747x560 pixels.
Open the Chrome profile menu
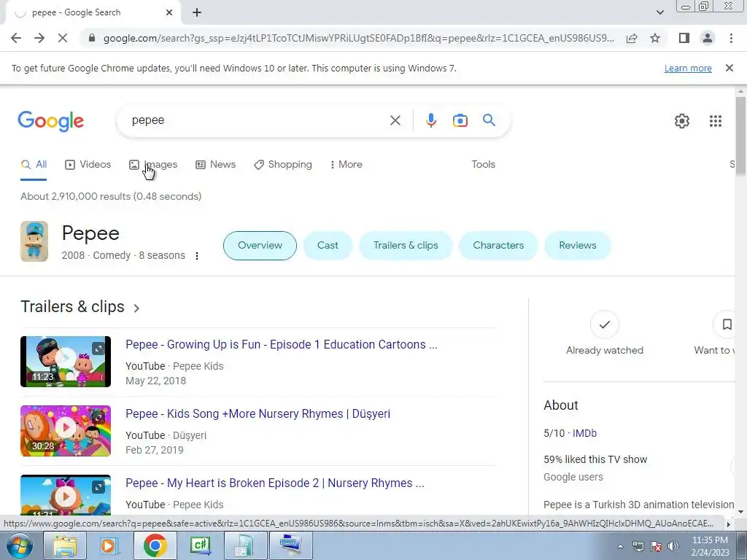708,38
